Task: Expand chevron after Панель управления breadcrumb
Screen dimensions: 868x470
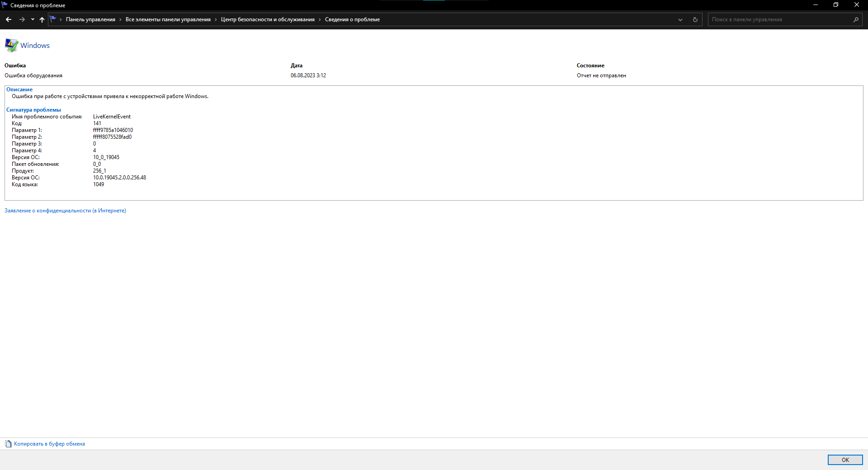Action: coord(120,19)
